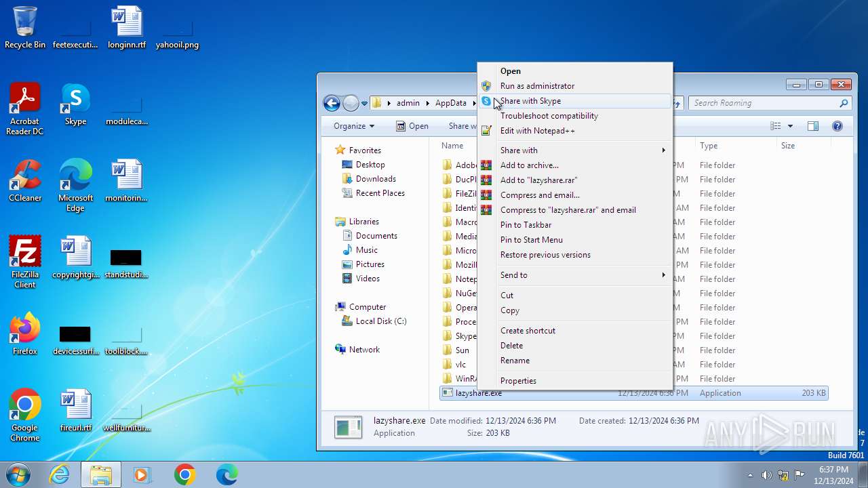The image size is (868, 488).
Task: Open yahooil.png desktop file
Action: [x=177, y=27]
